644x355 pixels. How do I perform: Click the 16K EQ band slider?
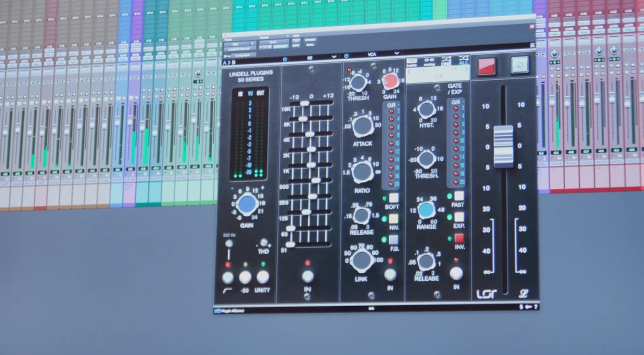(304, 103)
